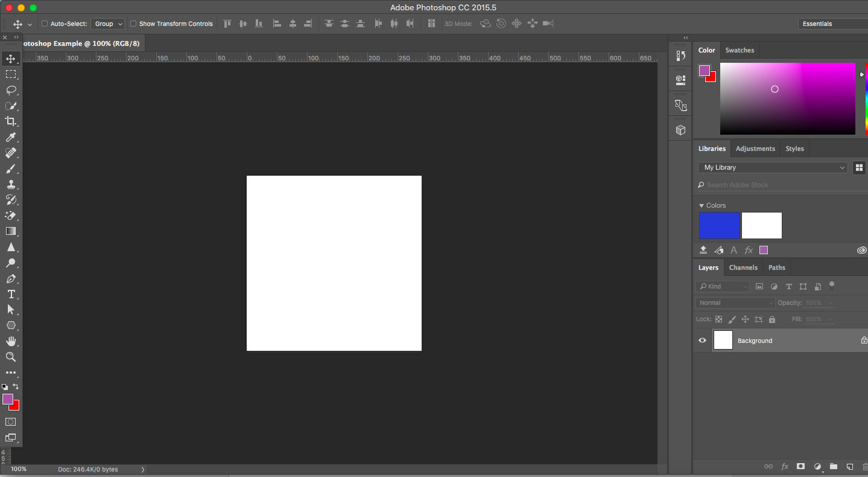
Task: Select the Path Selection tool
Action: (11, 309)
